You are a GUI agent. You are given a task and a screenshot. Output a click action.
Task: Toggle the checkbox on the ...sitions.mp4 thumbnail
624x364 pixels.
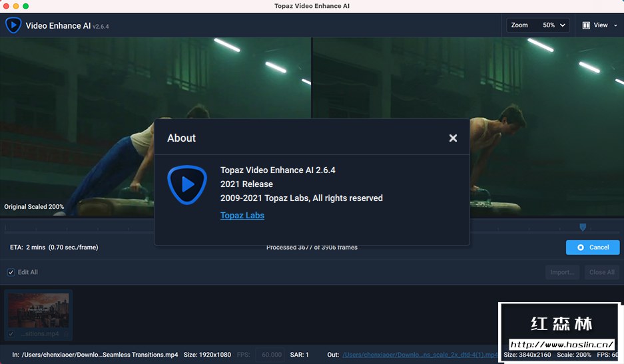point(11,334)
